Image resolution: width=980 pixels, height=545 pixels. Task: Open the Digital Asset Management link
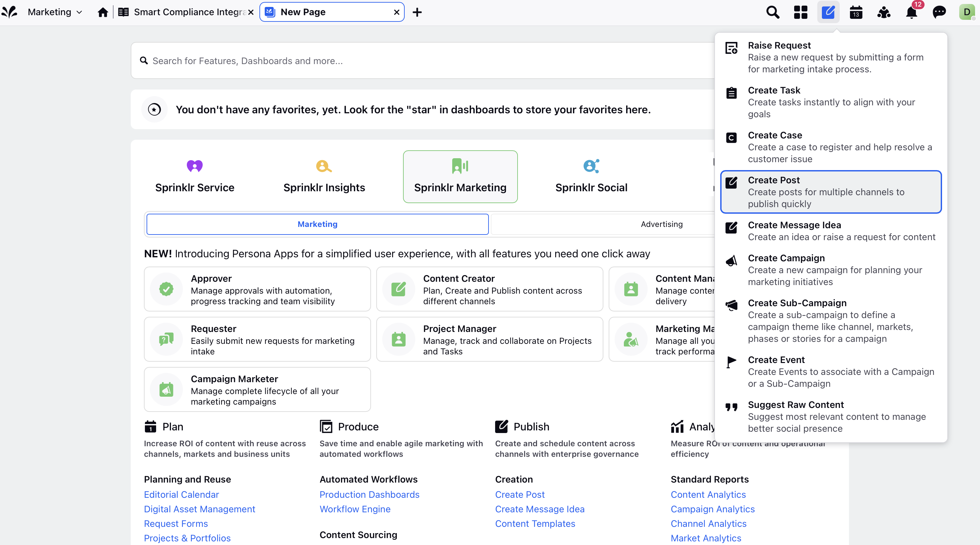click(199, 509)
